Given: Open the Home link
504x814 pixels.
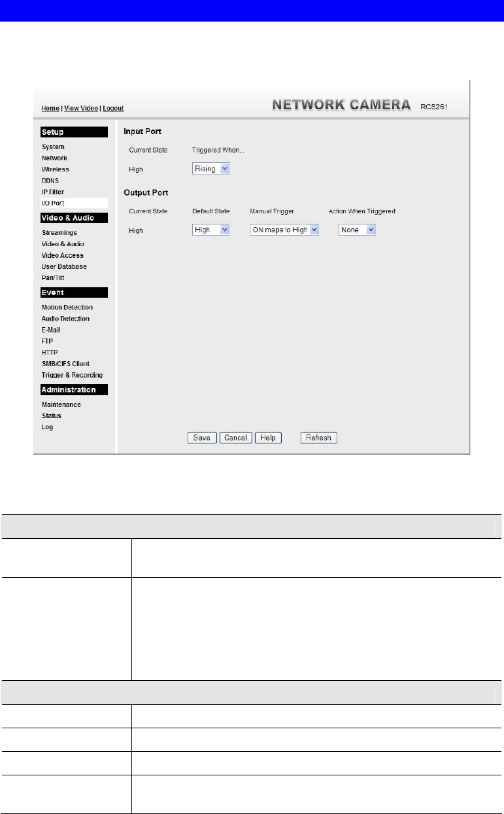Looking at the screenshot, I should (50, 108).
